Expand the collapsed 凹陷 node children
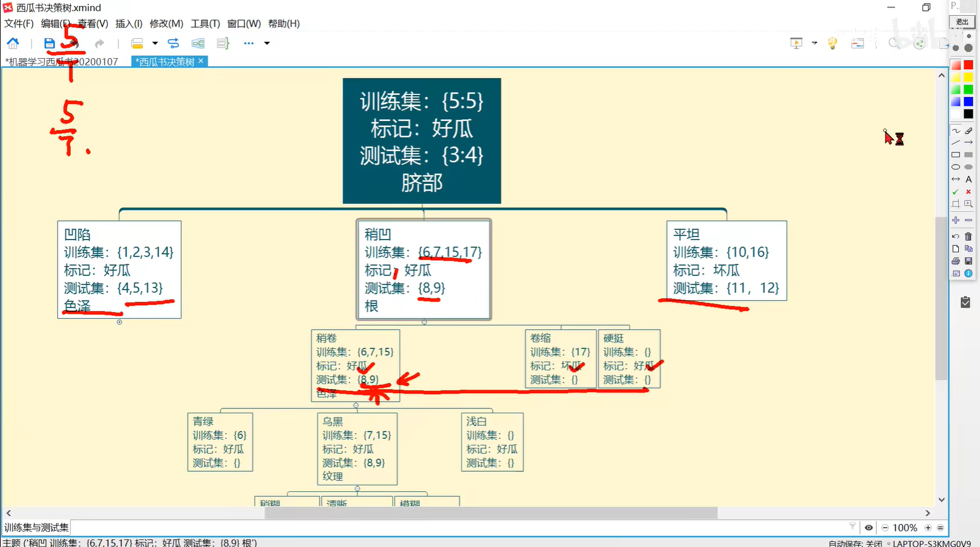Viewport: 980px width, 547px height. 119,322
